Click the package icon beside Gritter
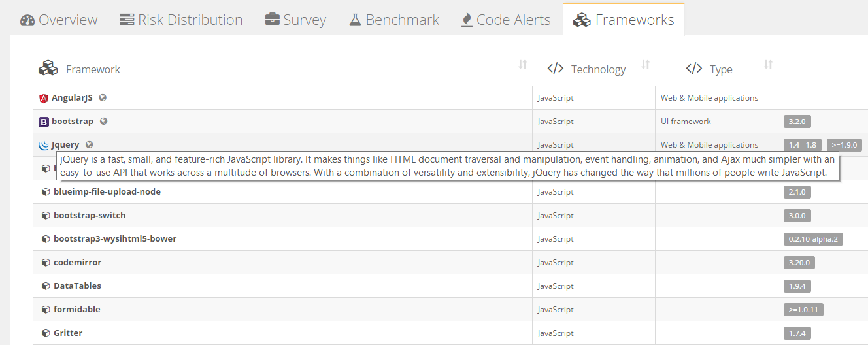The image size is (868, 345). (46, 333)
